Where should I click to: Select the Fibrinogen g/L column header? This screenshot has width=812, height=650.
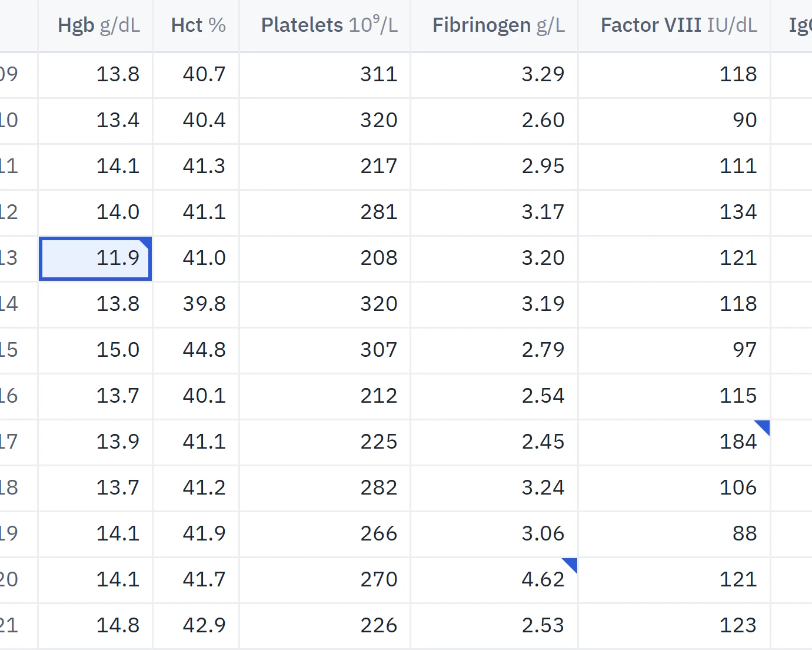click(x=494, y=25)
